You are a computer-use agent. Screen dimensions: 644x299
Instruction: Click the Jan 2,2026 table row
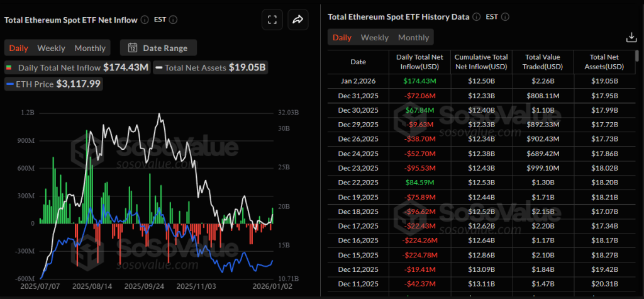[x=482, y=81]
